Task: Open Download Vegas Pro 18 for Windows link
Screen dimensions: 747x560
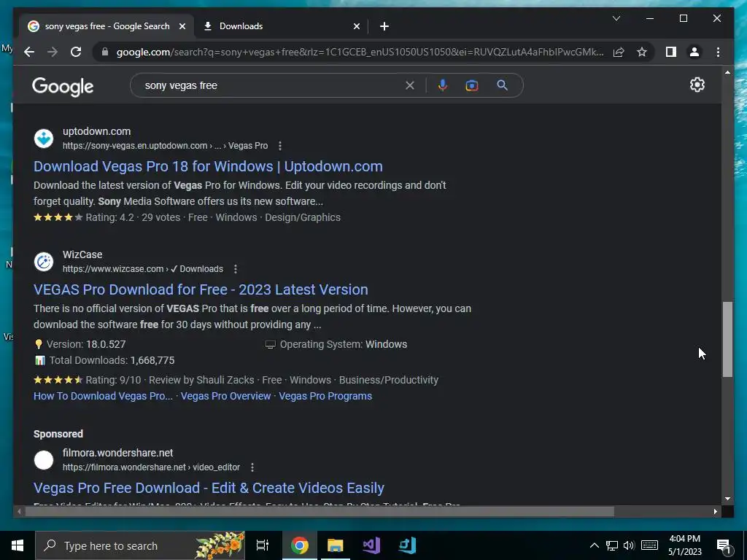Action: (x=208, y=166)
